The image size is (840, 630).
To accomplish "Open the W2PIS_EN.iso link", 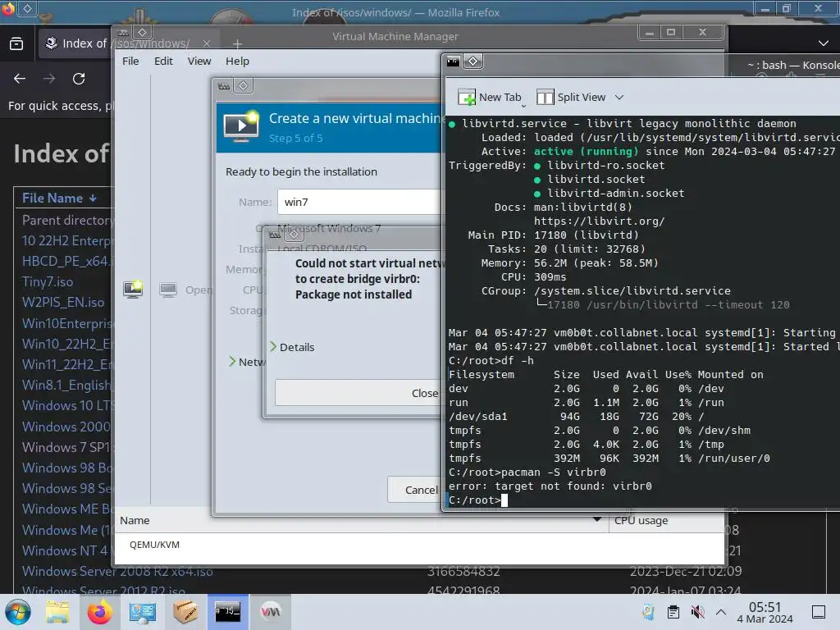I will click(x=63, y=302).
